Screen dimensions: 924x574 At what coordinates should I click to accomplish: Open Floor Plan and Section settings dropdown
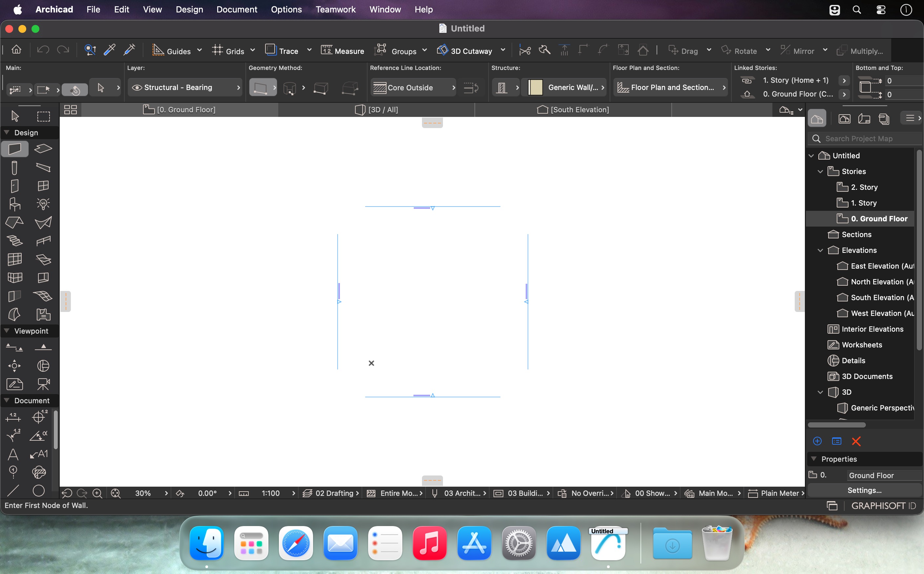point(671,88)
